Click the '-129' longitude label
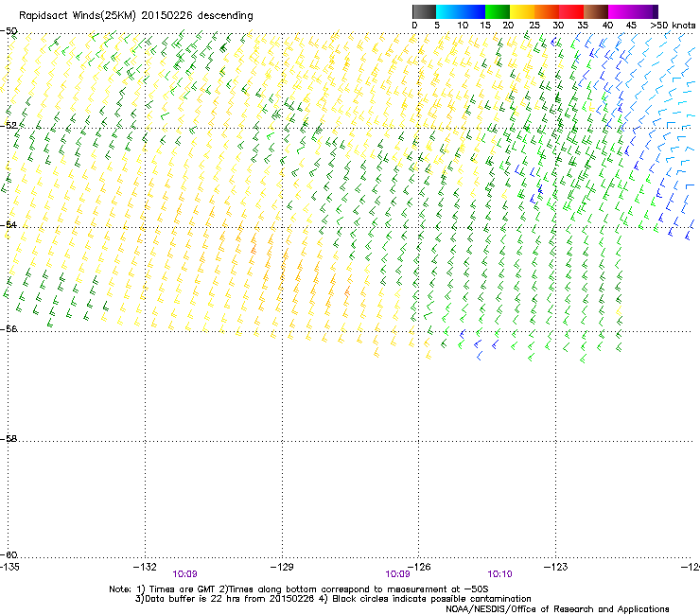 click(282, 567)
